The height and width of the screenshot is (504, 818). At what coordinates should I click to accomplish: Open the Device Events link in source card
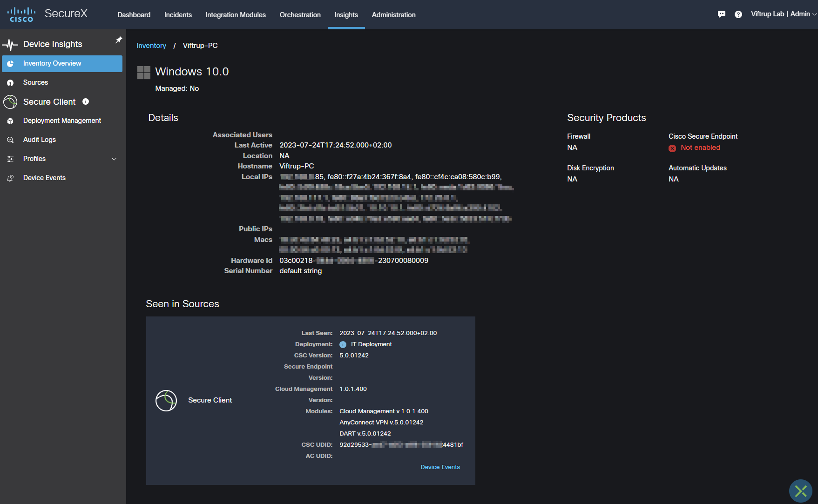439,467
